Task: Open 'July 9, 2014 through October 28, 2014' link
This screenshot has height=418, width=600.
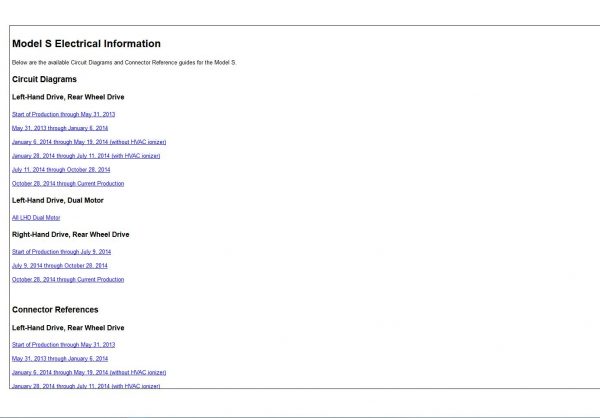Action: click(x=60, y=266)
